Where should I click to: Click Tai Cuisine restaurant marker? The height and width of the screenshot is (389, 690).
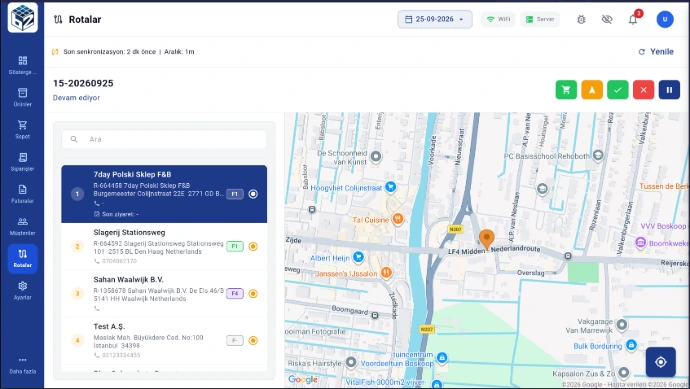398,218
